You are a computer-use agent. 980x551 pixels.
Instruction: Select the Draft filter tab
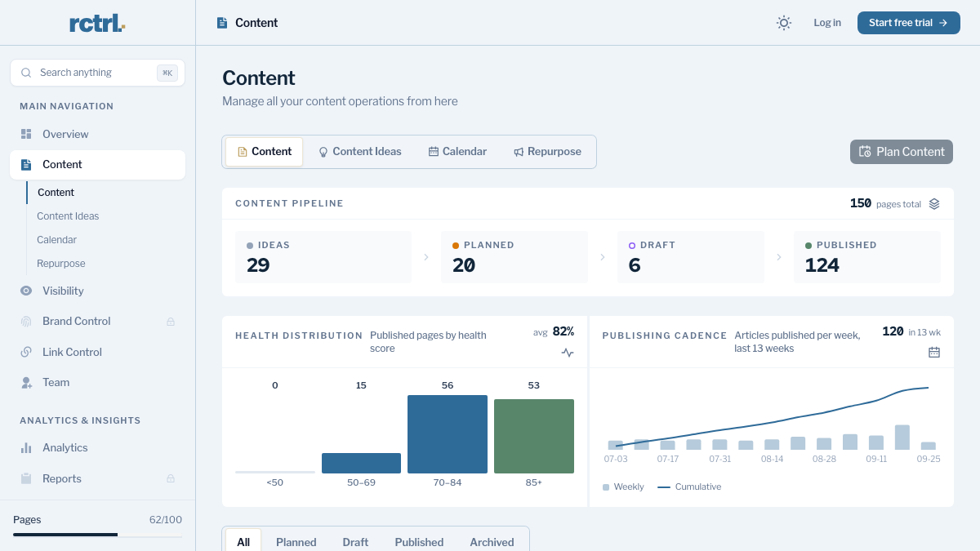355,542
